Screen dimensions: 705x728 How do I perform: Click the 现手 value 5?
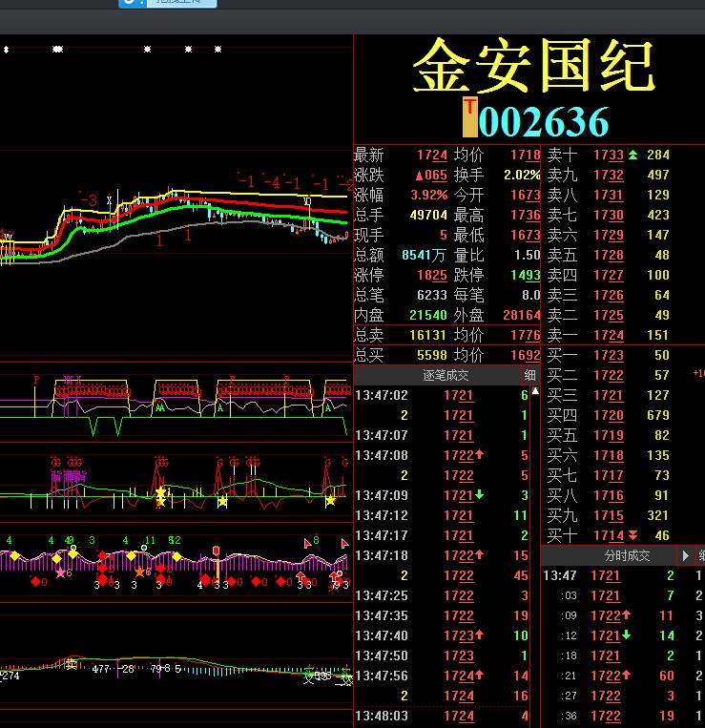(444, 235)
